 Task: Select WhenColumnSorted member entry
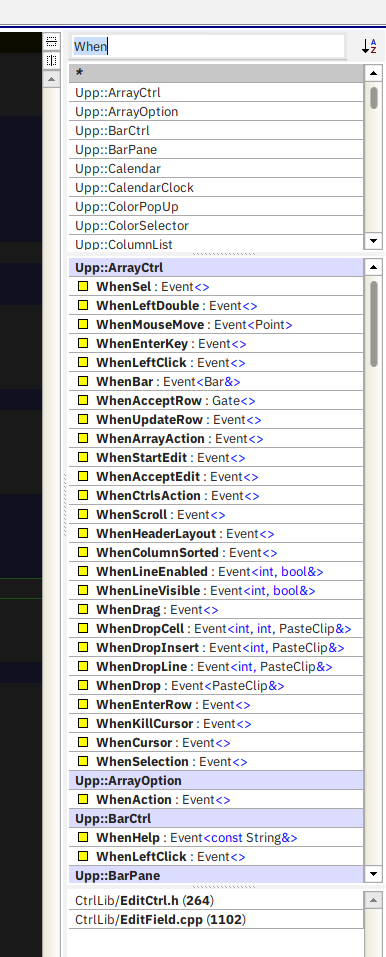pos(216,552)
